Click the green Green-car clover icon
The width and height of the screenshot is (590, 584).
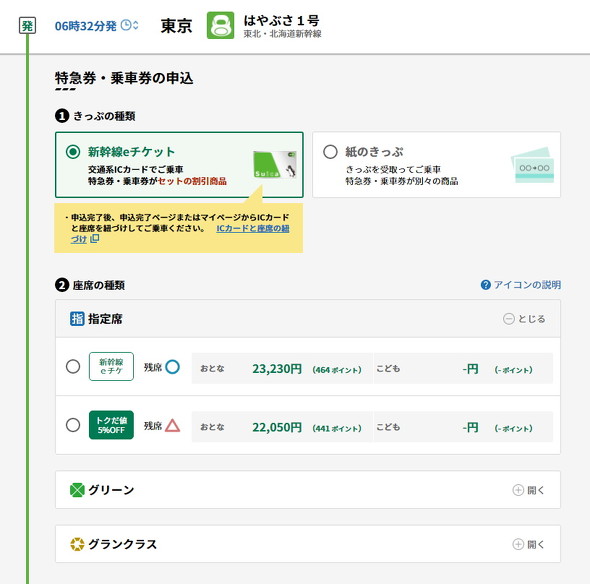click(77, 490)
